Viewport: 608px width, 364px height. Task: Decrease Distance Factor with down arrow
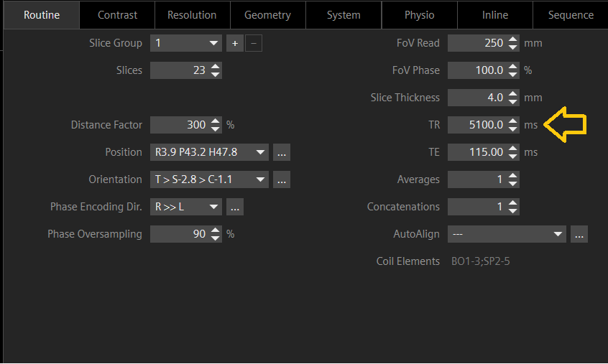216,129
